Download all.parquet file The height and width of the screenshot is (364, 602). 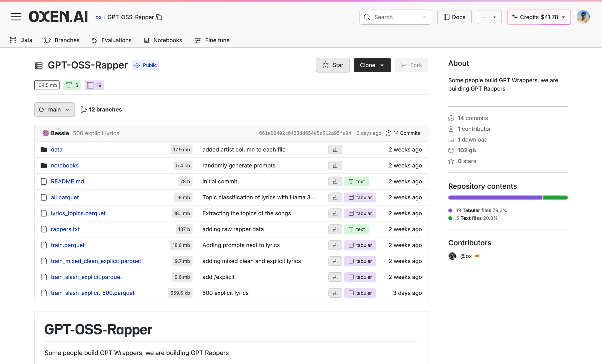pos(335,198)
